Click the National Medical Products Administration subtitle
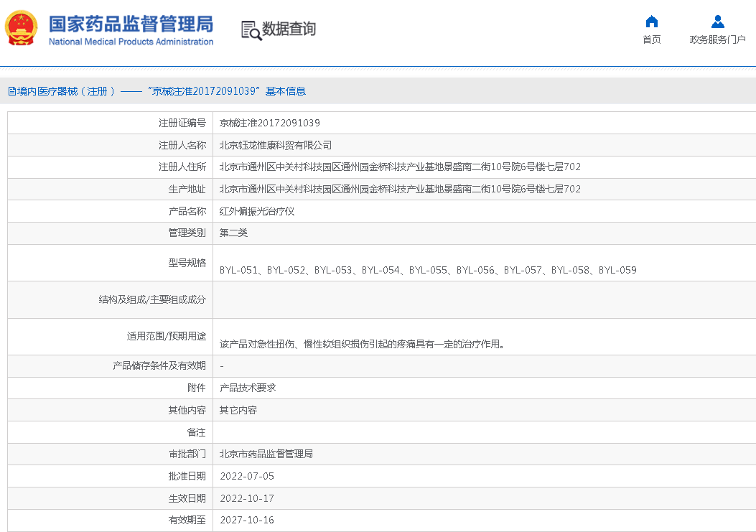This screenshot has height=532, width=756. (x=131, y=42)
